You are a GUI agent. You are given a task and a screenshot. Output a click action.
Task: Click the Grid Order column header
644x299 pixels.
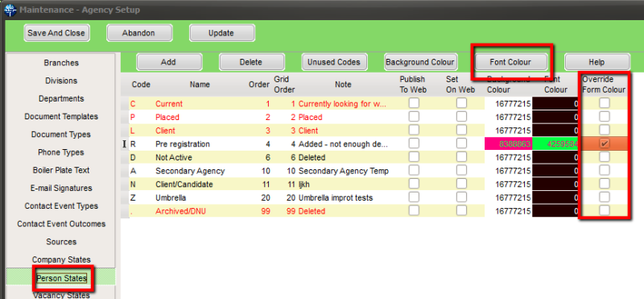[x=284, y=85]
